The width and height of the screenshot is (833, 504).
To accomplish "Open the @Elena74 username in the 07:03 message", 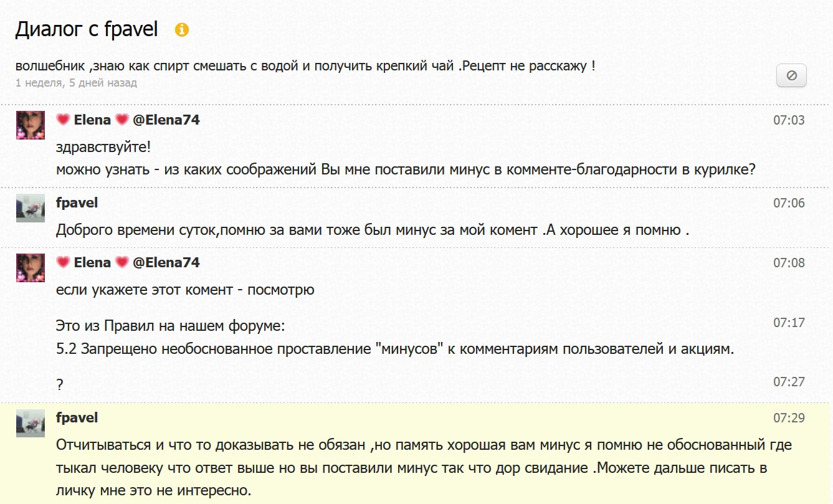I will pyautogui.click(x=166, y=120).
